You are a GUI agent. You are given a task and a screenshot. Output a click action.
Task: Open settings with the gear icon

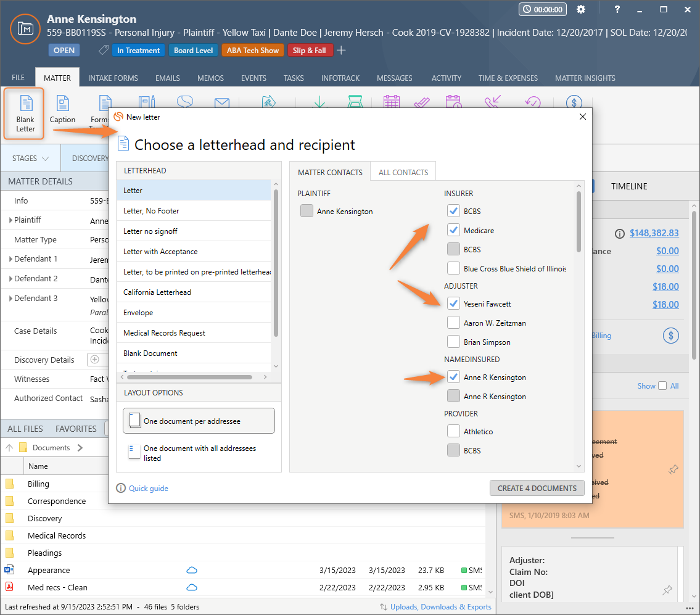point(581,9)
